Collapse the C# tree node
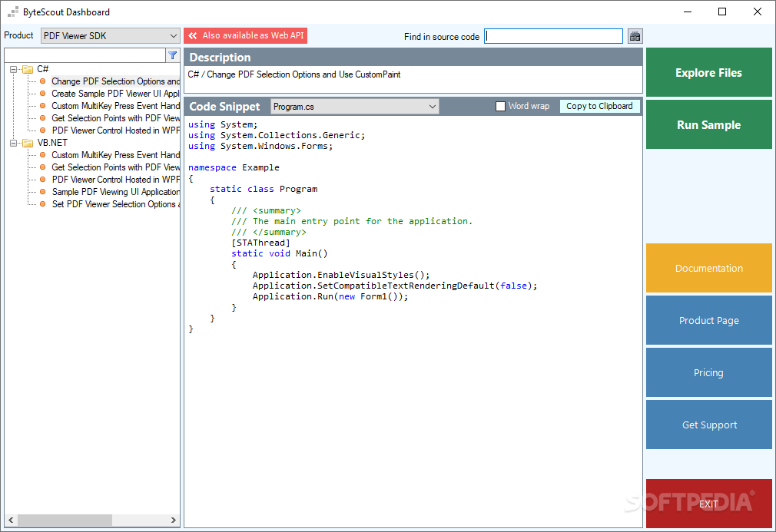Image resolution: width=776 pixels, height=532 pixels. coord(13,69)
